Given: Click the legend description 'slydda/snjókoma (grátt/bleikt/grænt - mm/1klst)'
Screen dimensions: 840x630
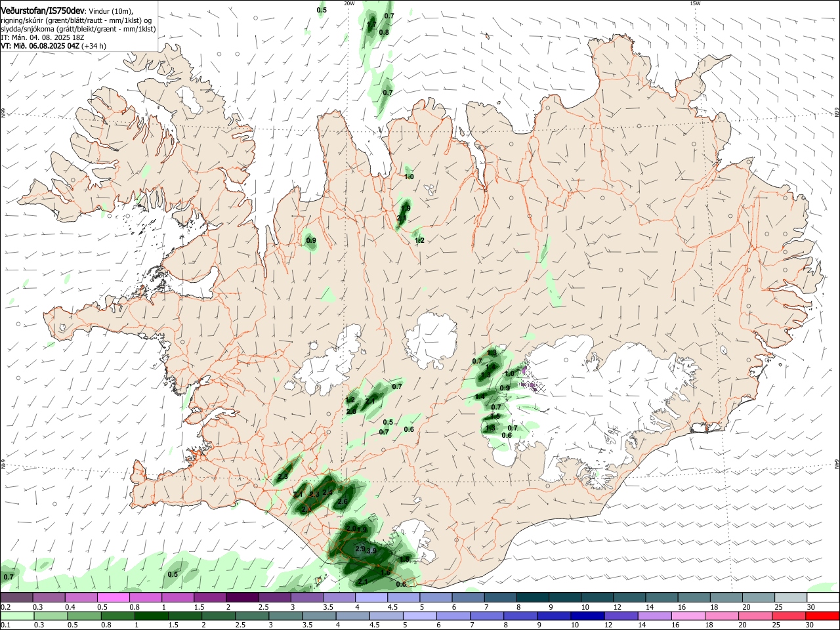Looking at the screenshot, I should [78, 29].
